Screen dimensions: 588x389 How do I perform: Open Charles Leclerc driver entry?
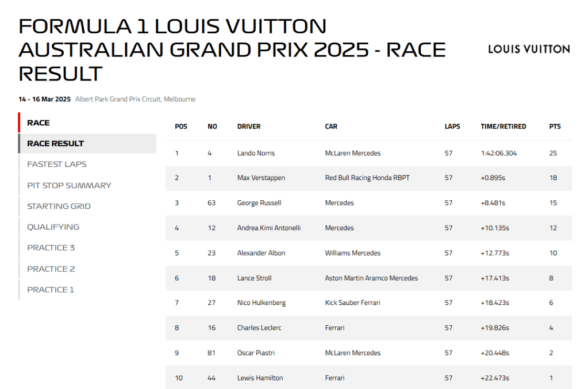pos(259,328)
